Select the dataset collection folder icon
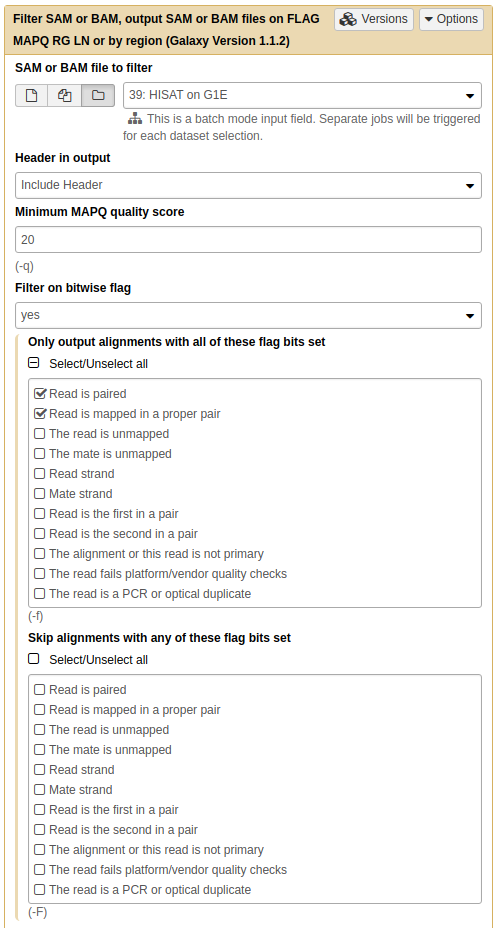 [x=98, y=95]
